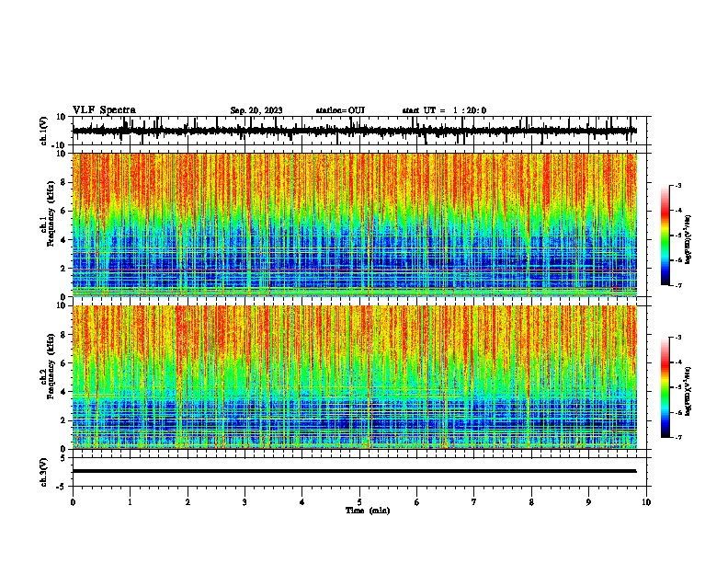Viewport: 728px width, 563px height.
Task: Click the '6' kHz tick on ch.1 spectrogram
Action: coord(63,211)
